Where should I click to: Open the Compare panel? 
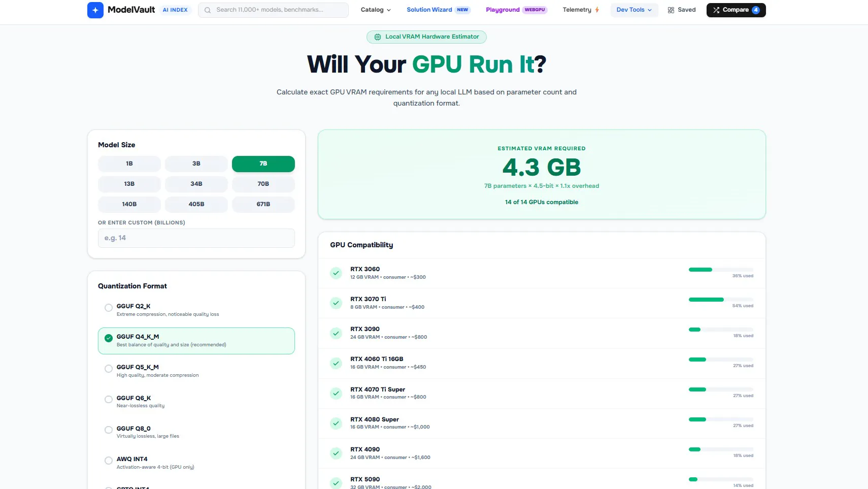point(736,10)
